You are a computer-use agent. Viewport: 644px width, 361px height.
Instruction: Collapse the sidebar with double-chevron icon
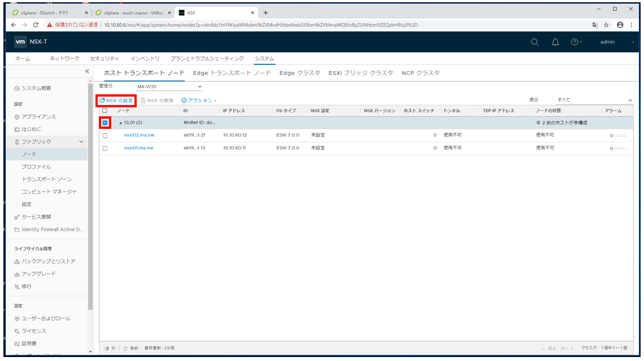coord(87,71)
